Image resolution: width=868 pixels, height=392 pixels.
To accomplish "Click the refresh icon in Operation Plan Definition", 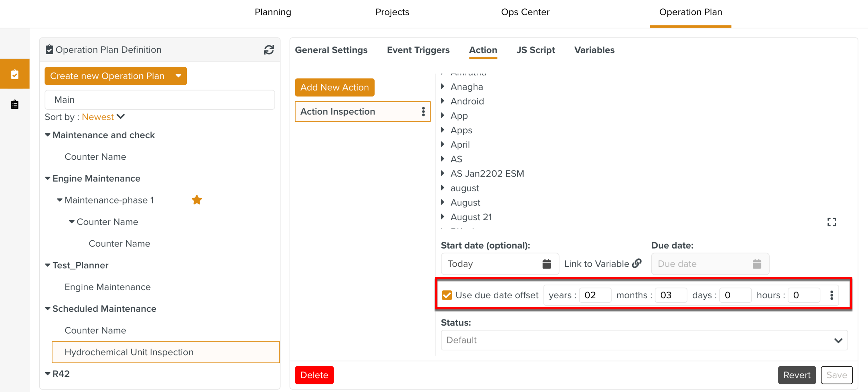I will (269, 50).
